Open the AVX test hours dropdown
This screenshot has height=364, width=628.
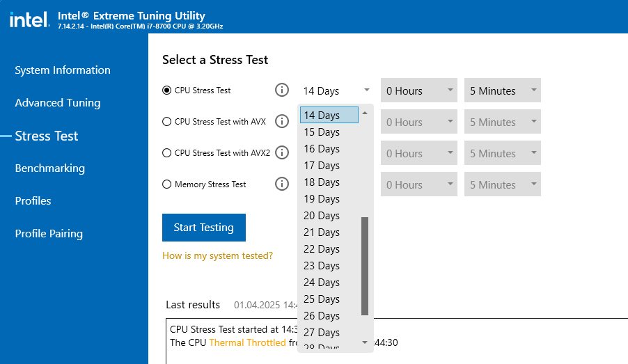419,122
